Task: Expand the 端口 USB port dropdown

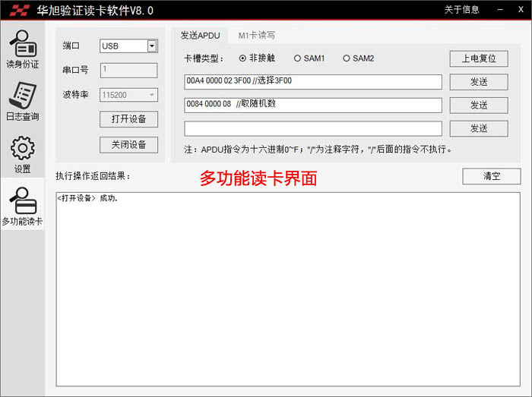Action: (152, 46)
